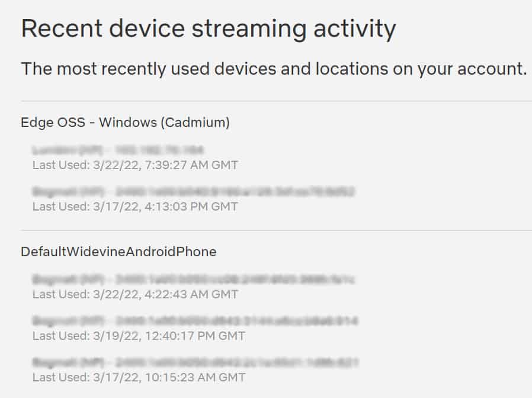Click blurred location above the 4:22:43 AM entry
Screen dimensions: 532x398
[59, 280]
